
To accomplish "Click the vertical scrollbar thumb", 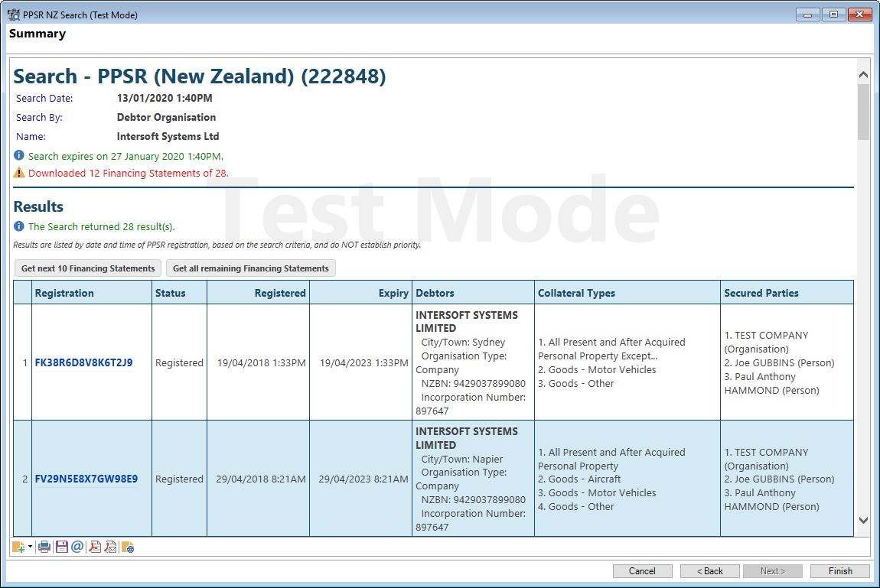I will click(x=864, y=112).
